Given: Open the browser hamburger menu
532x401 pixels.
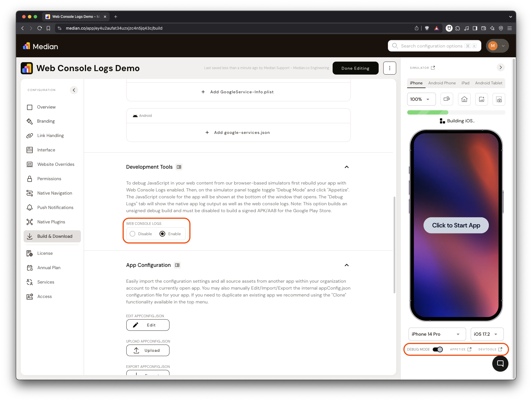Looking at the screenshot, I should tap(510, 28).
